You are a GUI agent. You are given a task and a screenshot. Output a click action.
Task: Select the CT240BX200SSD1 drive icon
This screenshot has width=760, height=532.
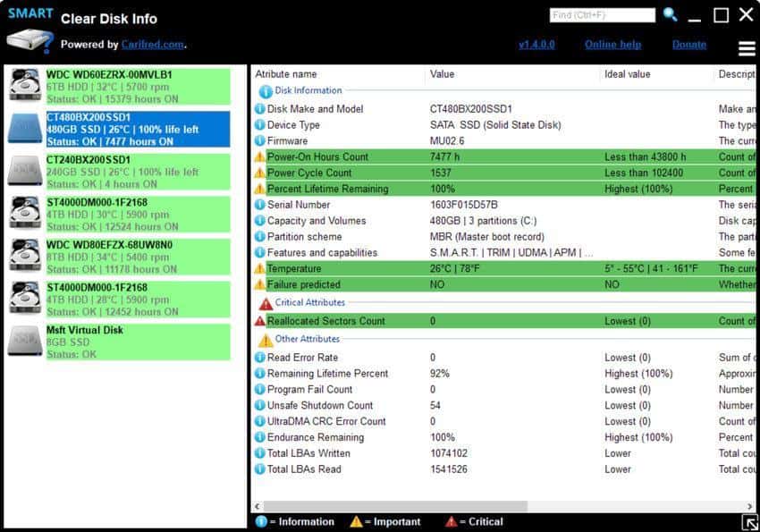(25, 171)
